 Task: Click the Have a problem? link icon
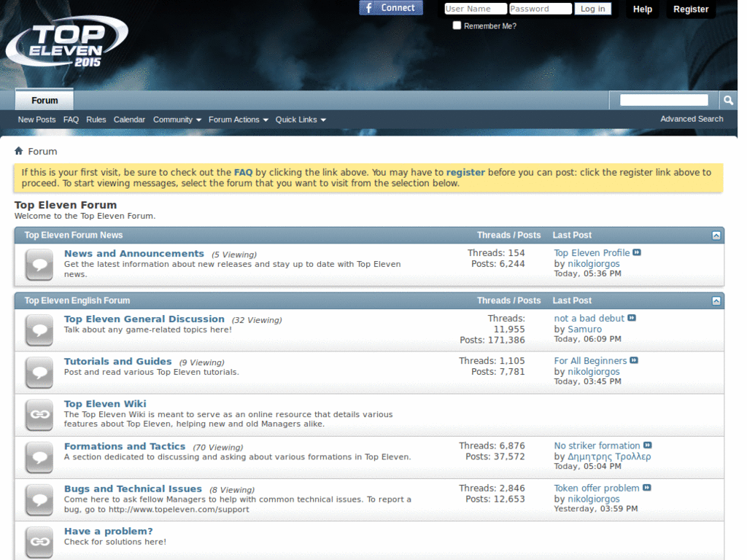point(39,542)
